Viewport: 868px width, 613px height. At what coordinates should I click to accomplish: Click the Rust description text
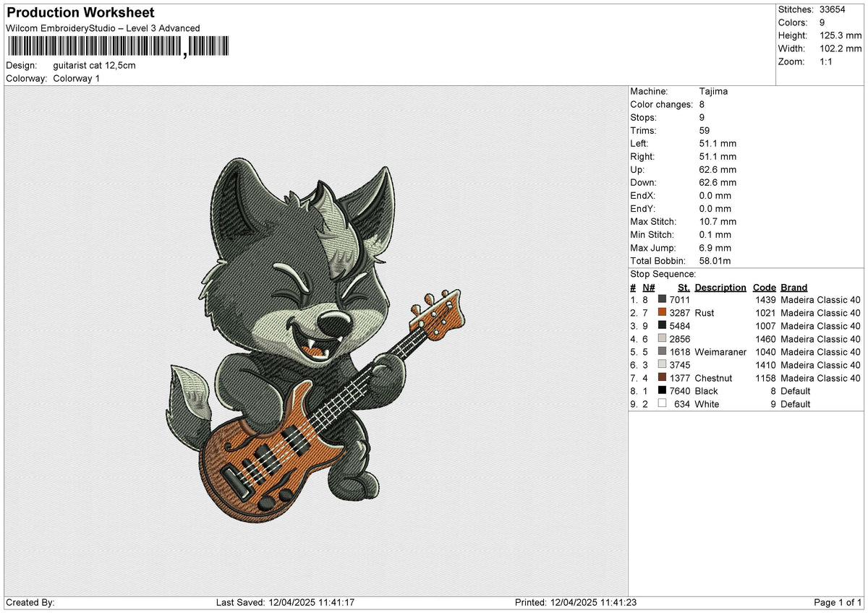[704, 313]
